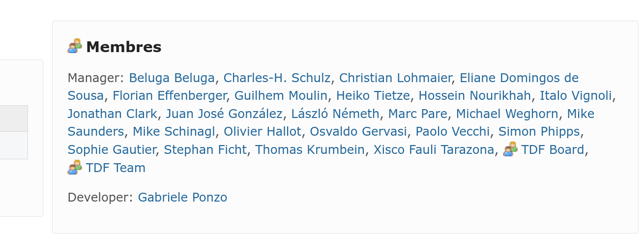Image resolution: width=644 pixels, height=235 pixels.
Task: Open the TDF Team group link
Action: pyautogui.click(x=116, y=168)
